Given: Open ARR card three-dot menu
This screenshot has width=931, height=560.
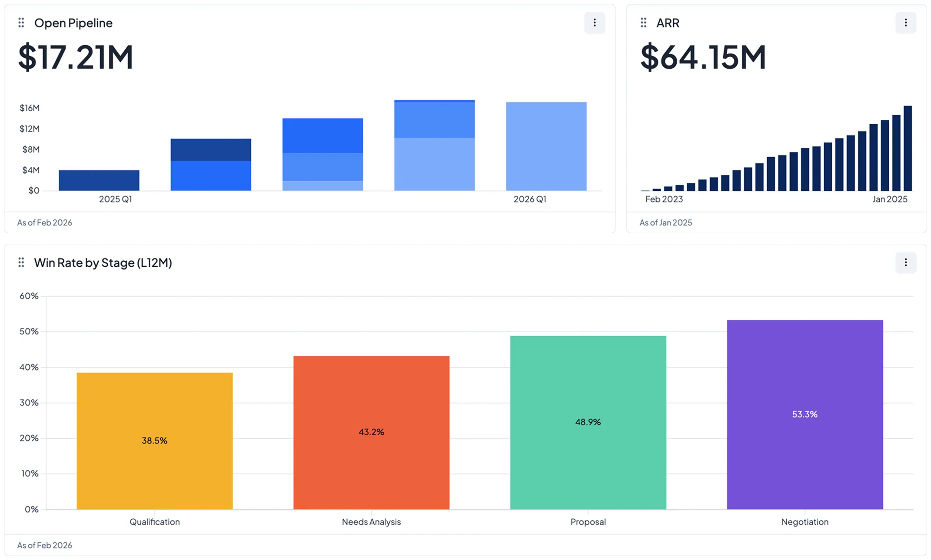Looking at the screenshot, I should (905, 23).
